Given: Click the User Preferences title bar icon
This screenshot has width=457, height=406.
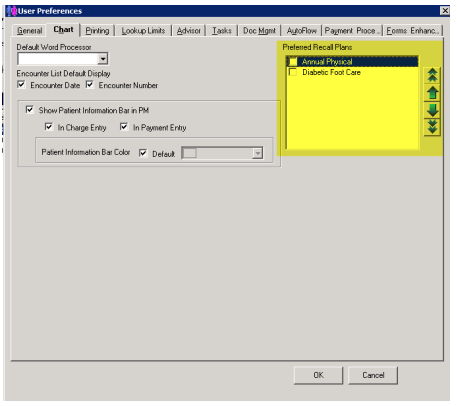Looking at the screenshot, I should (12, 11).
